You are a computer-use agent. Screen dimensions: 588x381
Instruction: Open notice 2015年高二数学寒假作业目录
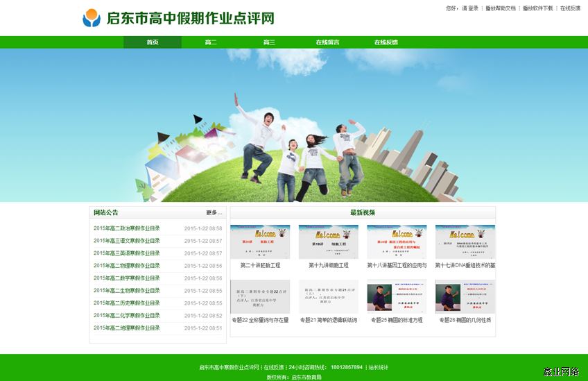pyautogui.click(x=127, y=278)
